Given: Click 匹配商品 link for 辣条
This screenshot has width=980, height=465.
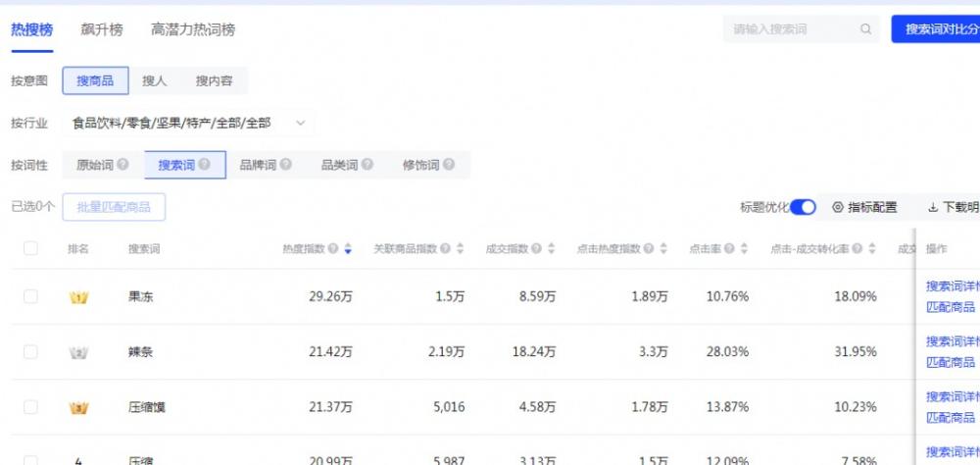Looking at the screenshot, I should pyautogui.click(x=951, y=362).
